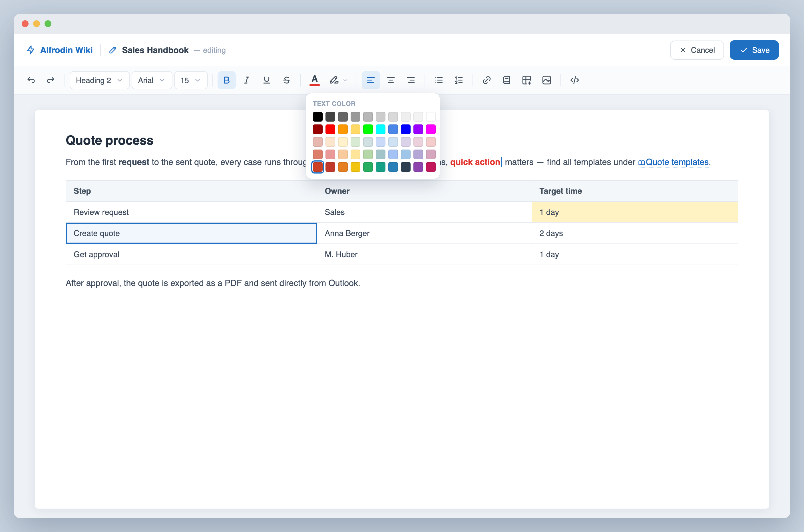
Task: Pick the black swatch
Action: [318, 117]
